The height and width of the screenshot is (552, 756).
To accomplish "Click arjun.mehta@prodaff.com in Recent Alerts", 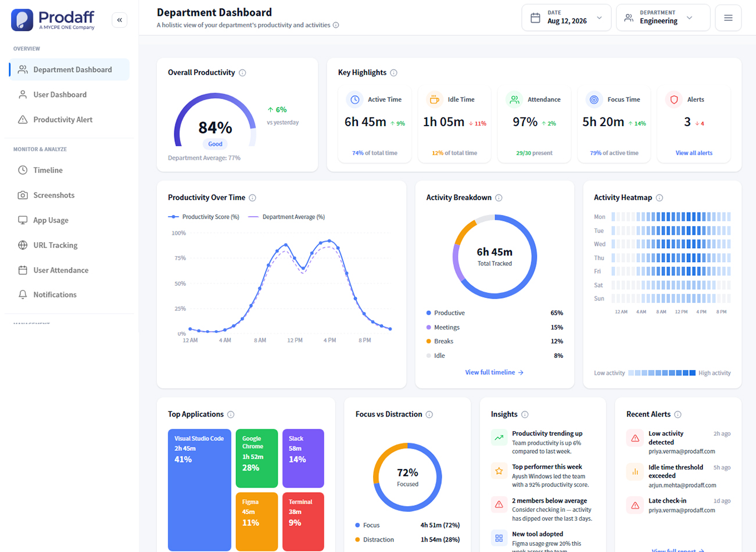I will point(682,485).
